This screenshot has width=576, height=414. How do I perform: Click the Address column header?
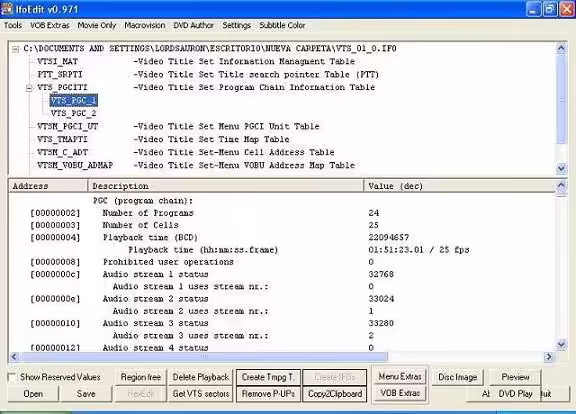[x=48, y=186]
